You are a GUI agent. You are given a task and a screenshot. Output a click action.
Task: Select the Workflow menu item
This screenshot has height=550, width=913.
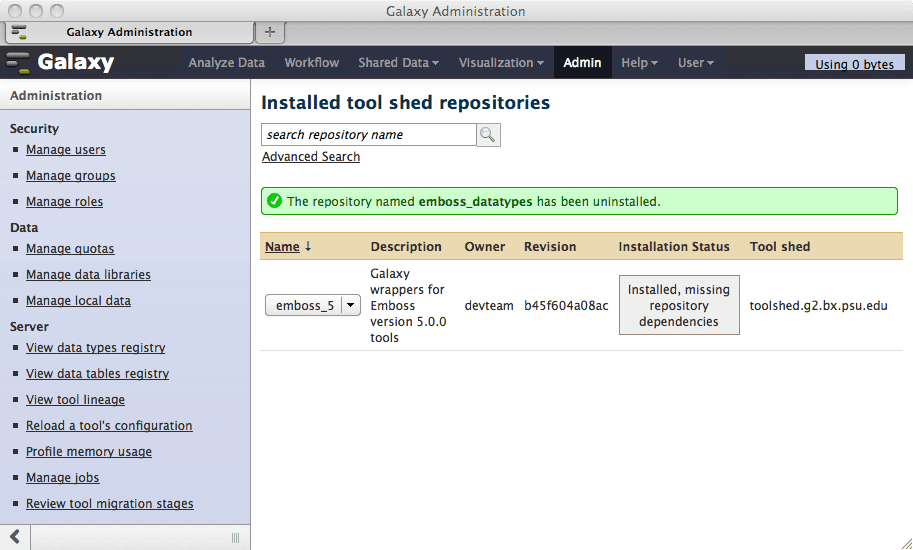[x=311, y=63]
